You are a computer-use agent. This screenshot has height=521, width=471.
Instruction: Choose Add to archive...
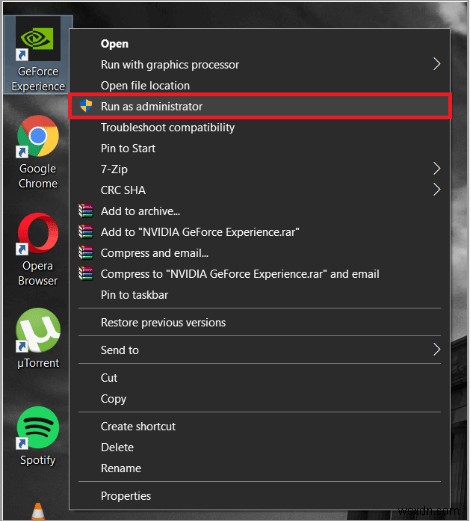[260, 211]
